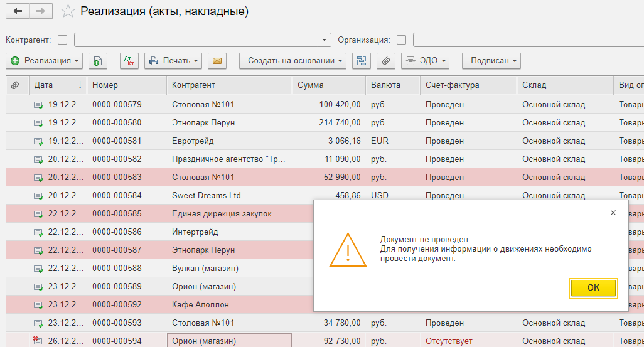Open the ЭДО dropdown menu
The image size is (644, 347).
click(425, 61)
